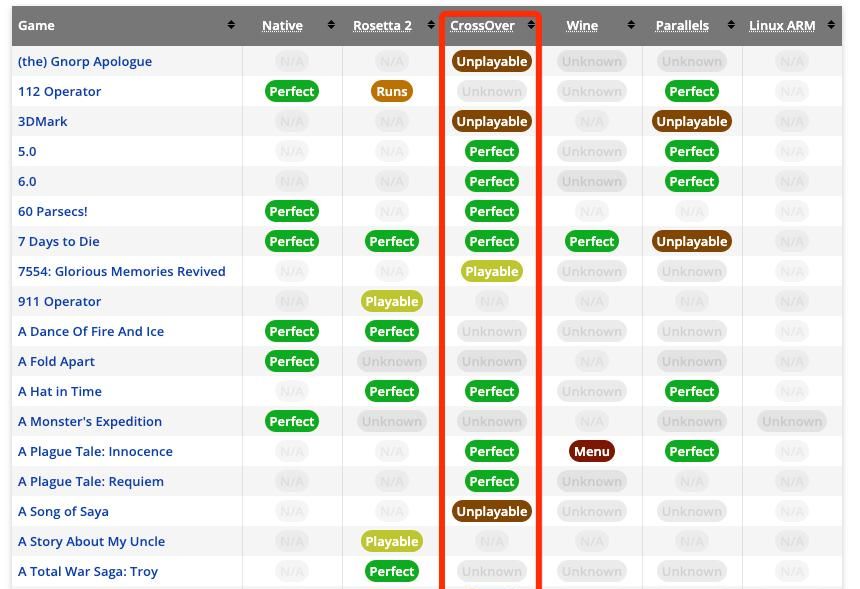This screenshot has width=860, height=589.
Task: Open (the) Gnorp Apologue game page
Action: point(85,61)
